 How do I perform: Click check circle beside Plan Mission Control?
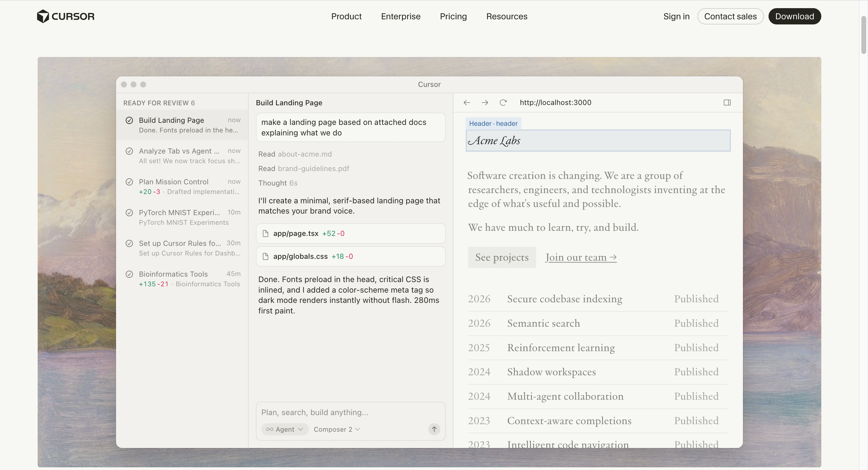click(129, 182)
